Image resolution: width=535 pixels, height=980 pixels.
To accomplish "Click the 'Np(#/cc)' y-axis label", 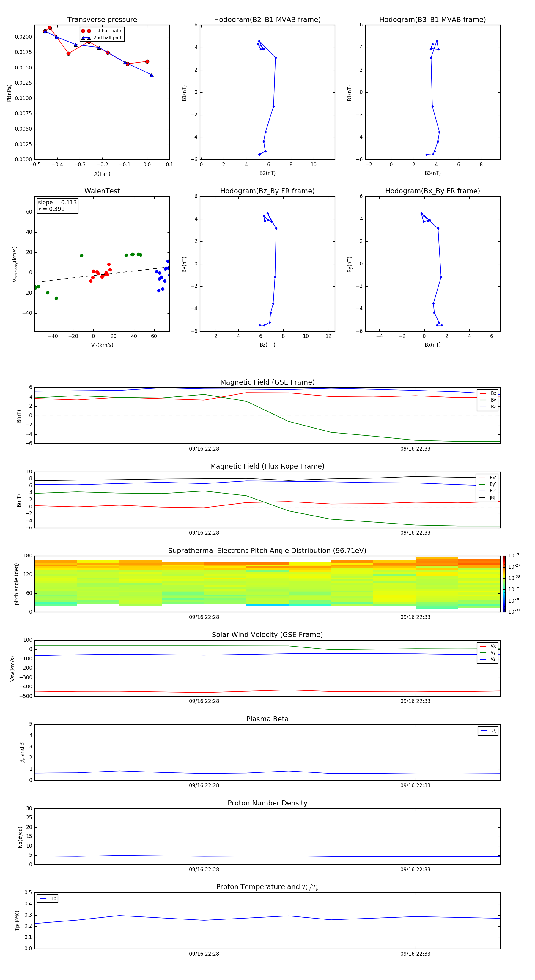I will click(x=20, y=837).
